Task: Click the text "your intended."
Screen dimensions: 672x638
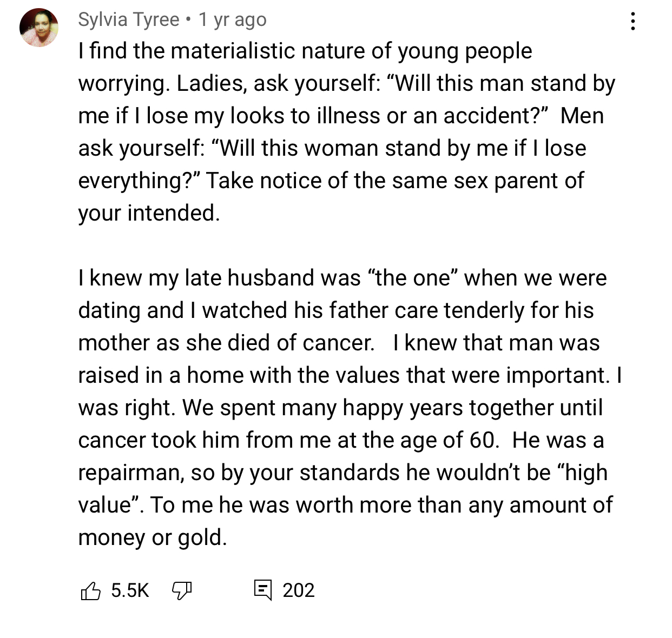Action: [149, 213]
